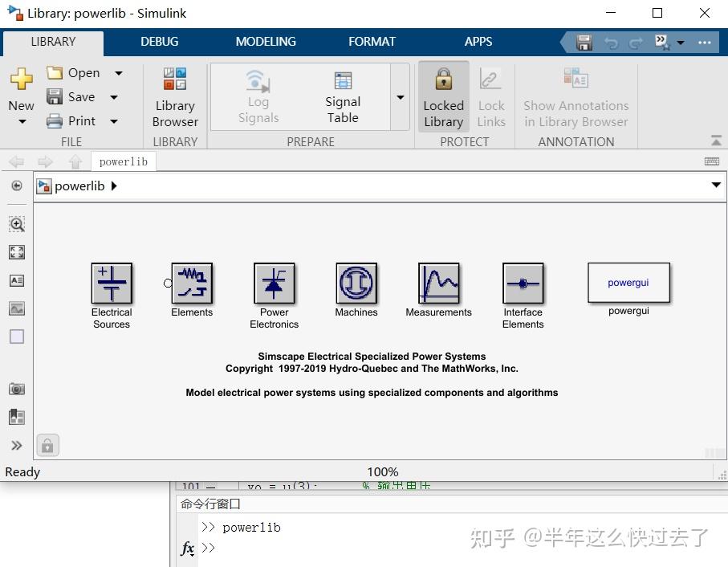Open the Power Electronics library block

pos(274,283)
